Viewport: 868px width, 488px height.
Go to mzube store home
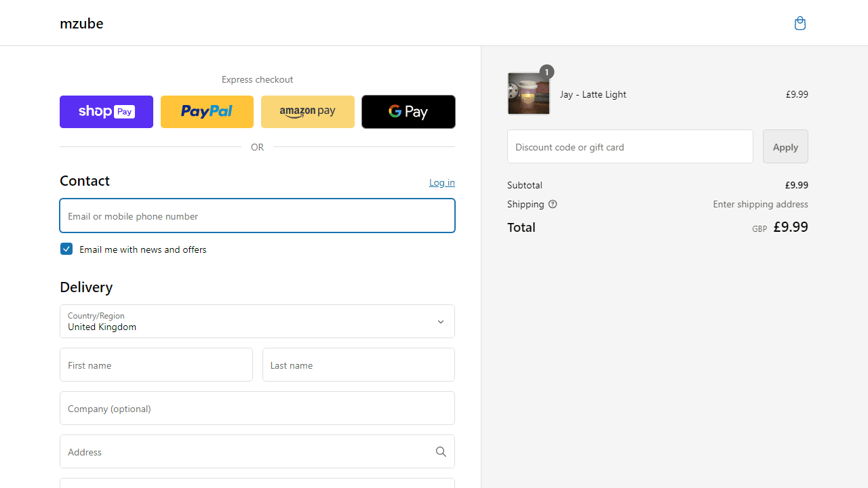(x=81, y=24)
